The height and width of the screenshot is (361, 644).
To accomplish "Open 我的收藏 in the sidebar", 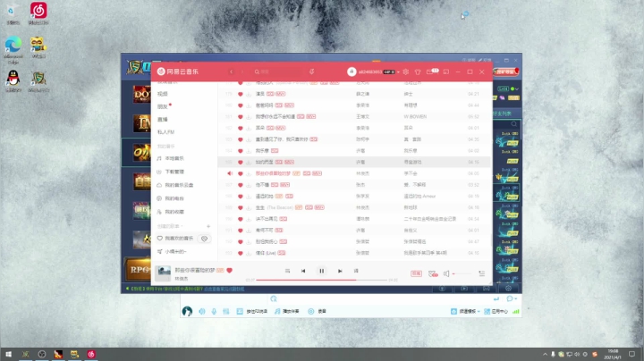I will tap(174, 212).
